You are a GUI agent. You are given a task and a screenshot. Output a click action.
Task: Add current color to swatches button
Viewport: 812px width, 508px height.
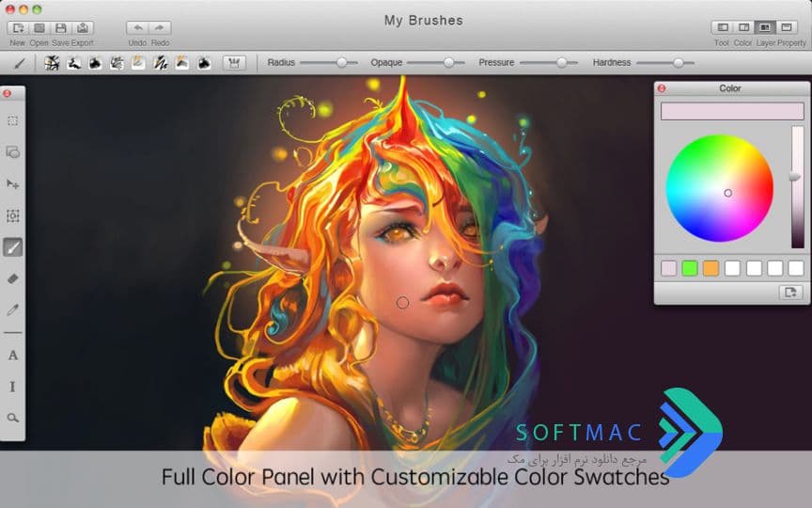(x=790, y=293)
